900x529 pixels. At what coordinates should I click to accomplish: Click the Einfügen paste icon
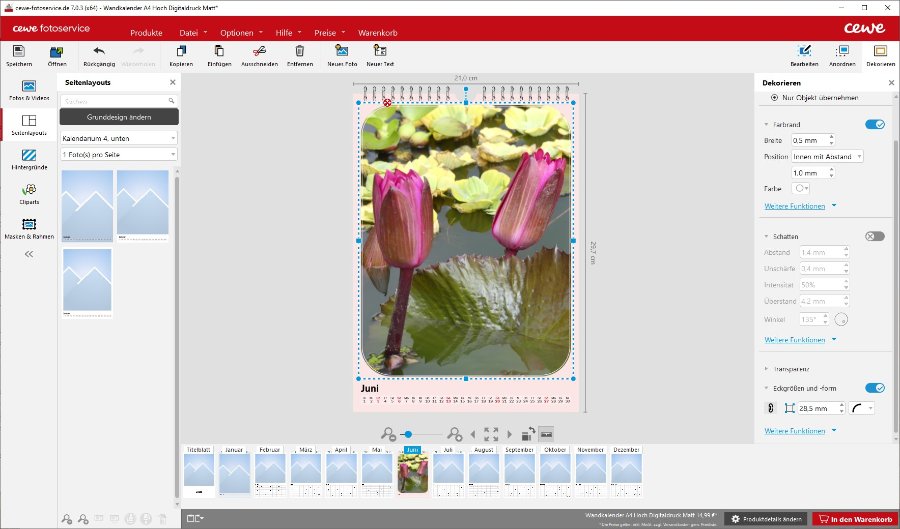(219, 51)
